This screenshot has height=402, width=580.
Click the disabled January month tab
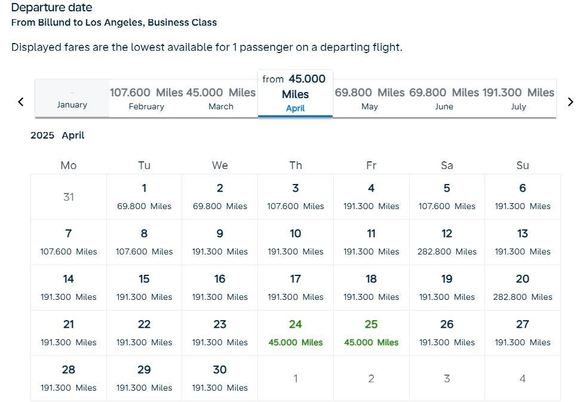[72, 99]
